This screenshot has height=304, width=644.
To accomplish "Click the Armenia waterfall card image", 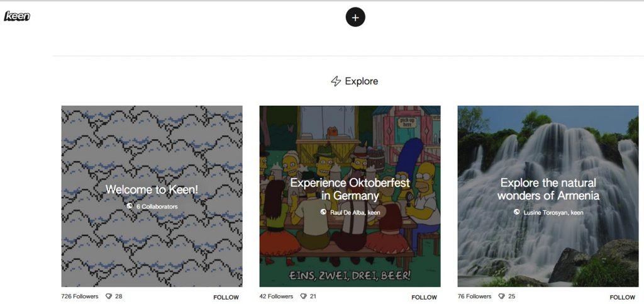I will point(548,252).
